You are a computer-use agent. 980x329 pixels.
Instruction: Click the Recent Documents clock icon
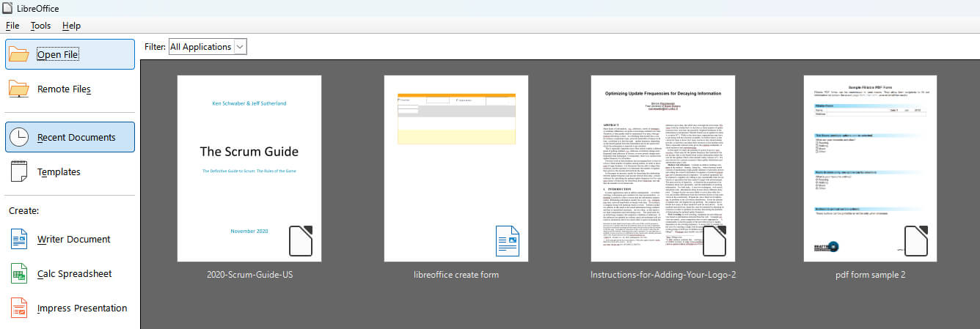pyautogui.click(x=20, y=137)
